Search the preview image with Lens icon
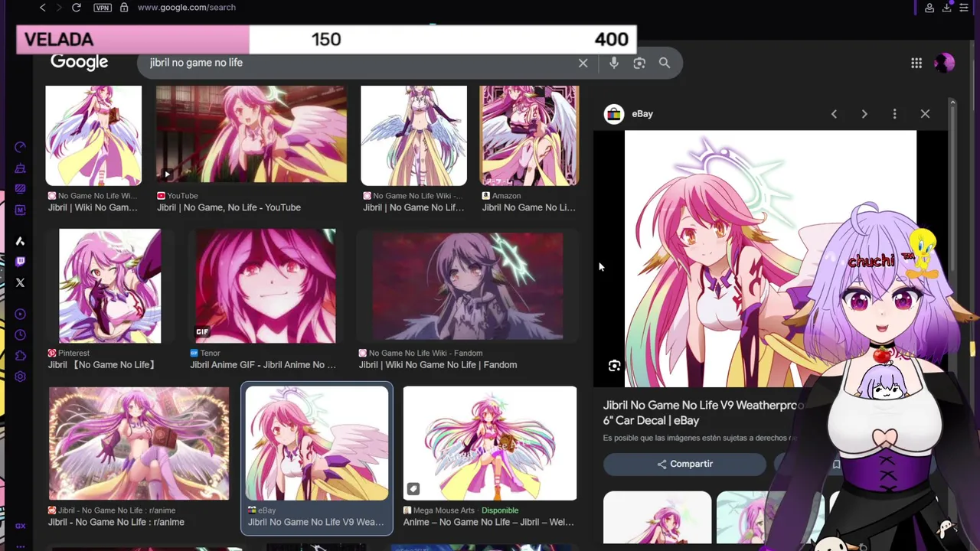Viewport: 980px width, 551px height. (x=614, y=366)
